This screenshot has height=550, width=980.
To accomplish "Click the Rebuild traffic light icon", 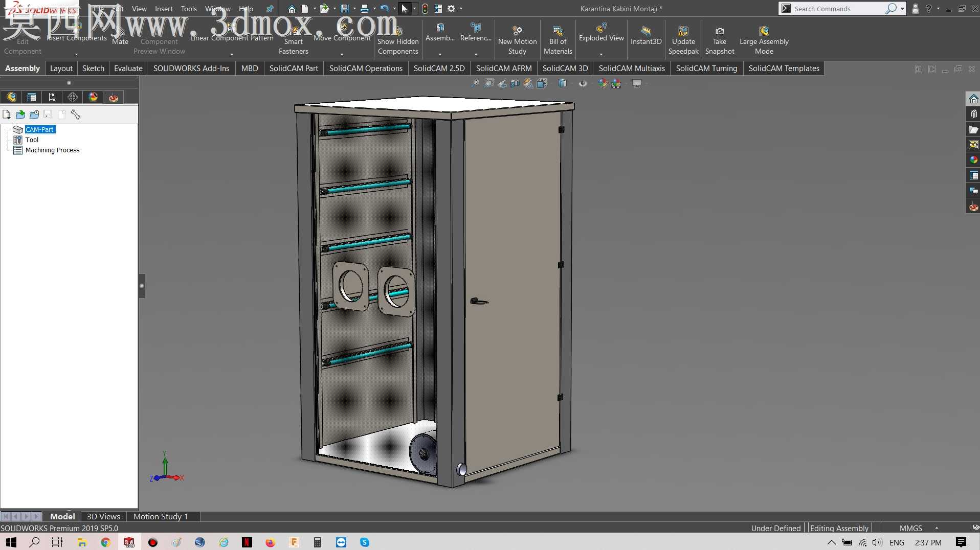I will click(x=425, y=9).
